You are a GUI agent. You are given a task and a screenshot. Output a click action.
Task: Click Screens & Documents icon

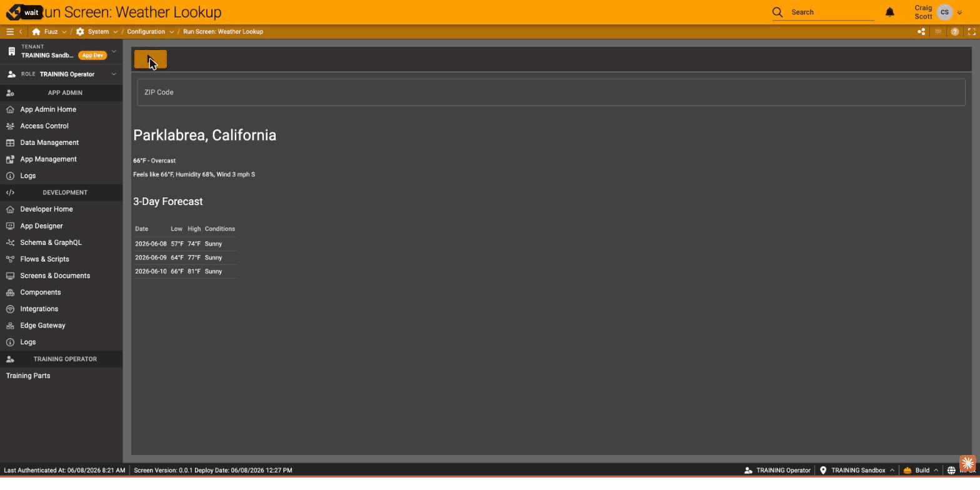point(10,276)
